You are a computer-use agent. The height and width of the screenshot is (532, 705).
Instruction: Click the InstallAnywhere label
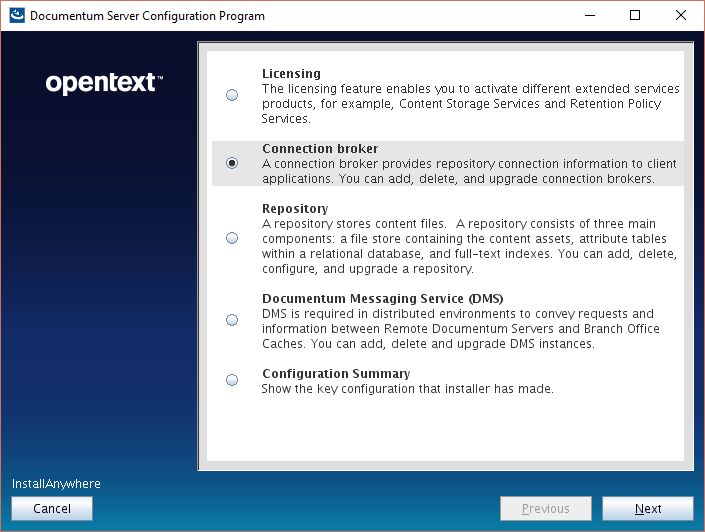coord(56,484)
